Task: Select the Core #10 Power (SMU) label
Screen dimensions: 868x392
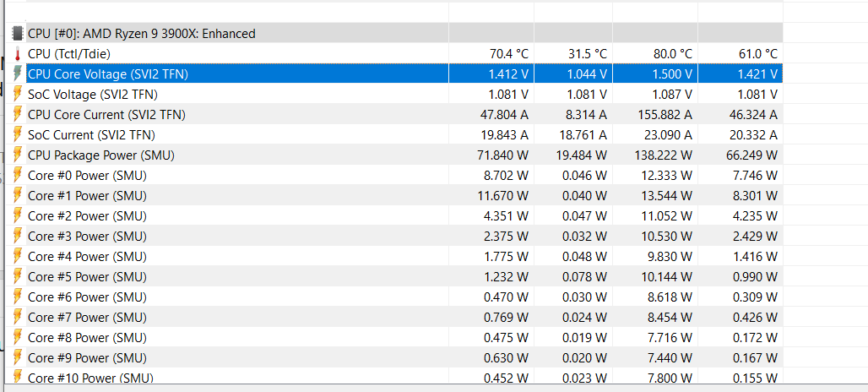Action: click(x=90, y=378)
